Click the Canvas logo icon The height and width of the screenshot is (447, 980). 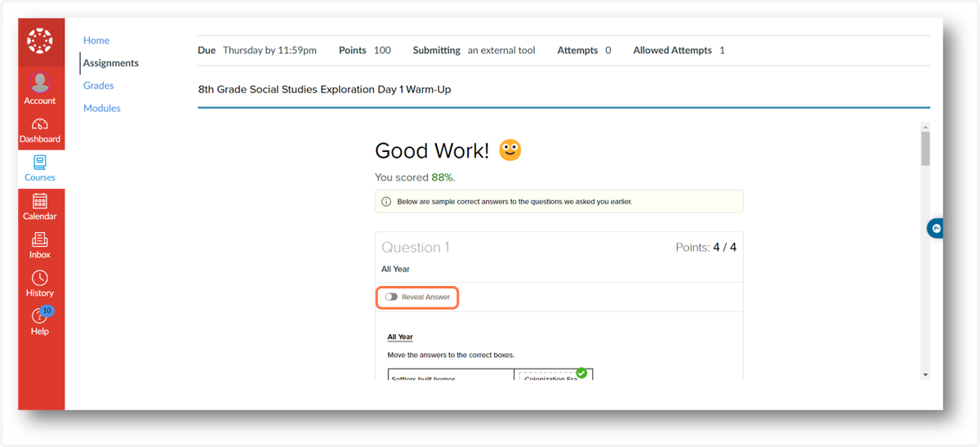39,41
